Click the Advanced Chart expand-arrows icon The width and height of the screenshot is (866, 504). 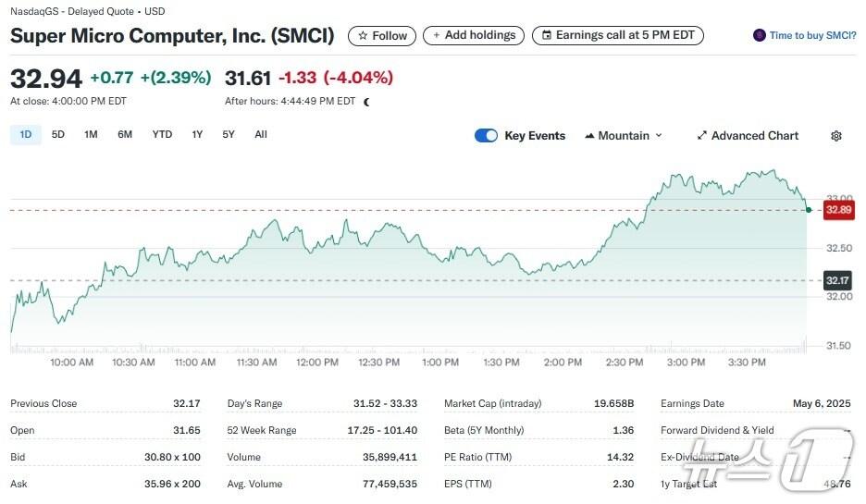702,136
